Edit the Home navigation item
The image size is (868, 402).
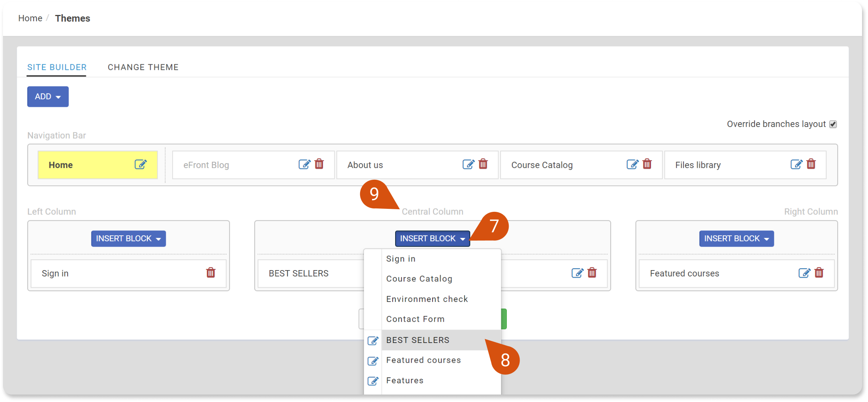140,164
